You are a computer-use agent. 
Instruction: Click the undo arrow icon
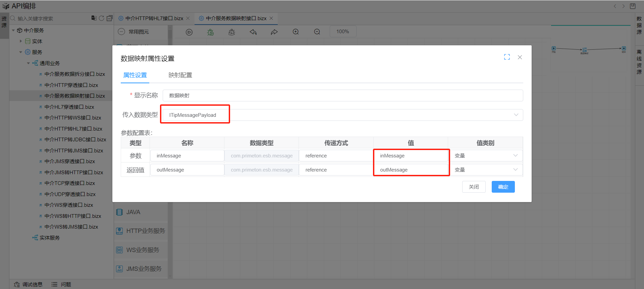point(253,32)
